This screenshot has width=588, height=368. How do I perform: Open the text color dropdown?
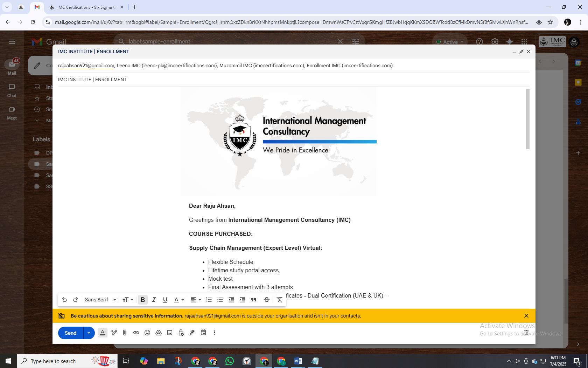[x=179, y=300]
